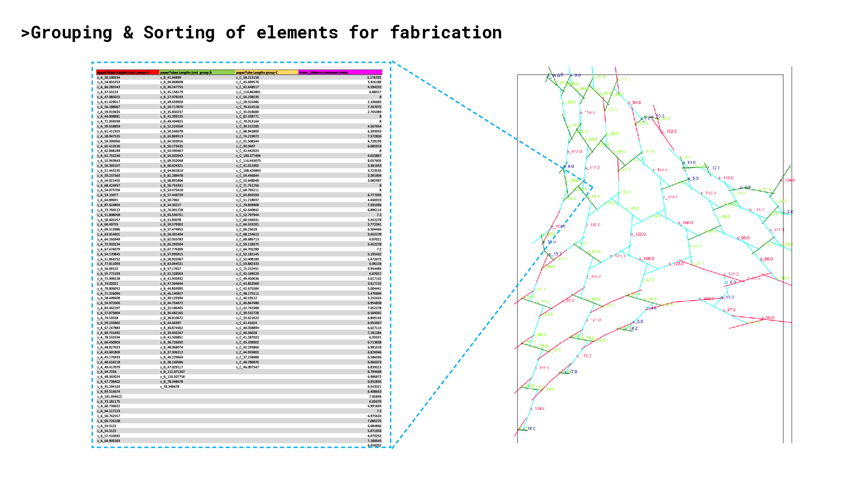Click cell s_B_67.776309
Screen dimensions: 868x488
pos(172,249)
